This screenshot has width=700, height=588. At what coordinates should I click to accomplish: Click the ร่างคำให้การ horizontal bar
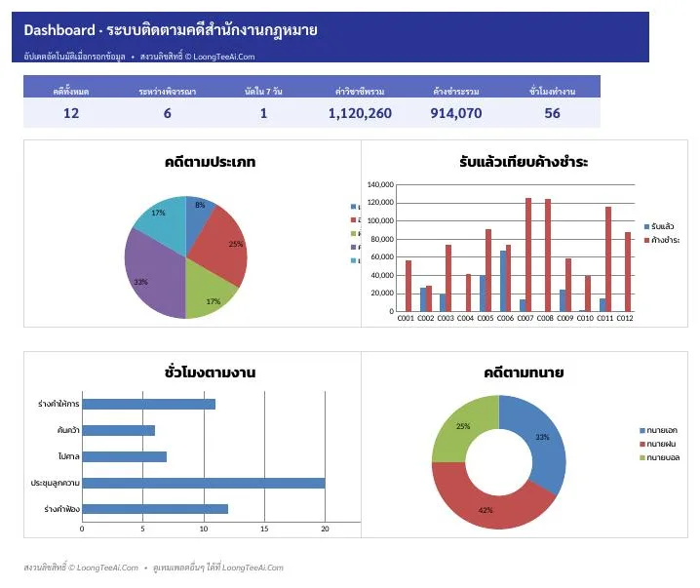point(148,404)
